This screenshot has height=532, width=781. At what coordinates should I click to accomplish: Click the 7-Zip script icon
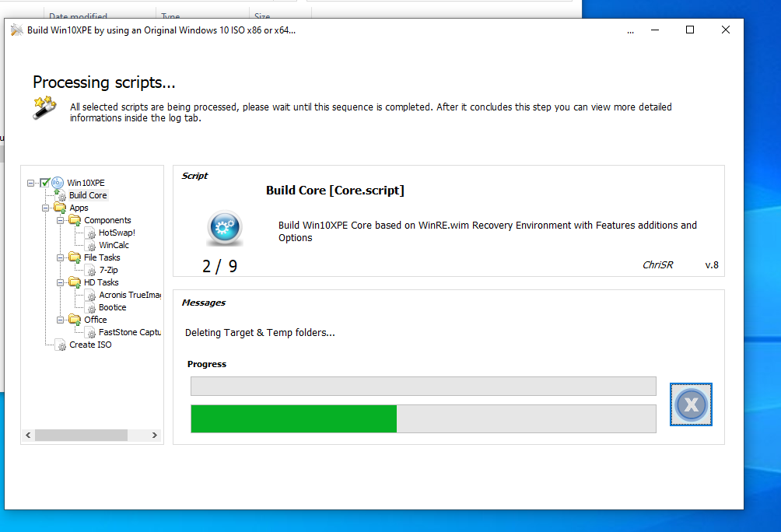click(x=90, y=270)
